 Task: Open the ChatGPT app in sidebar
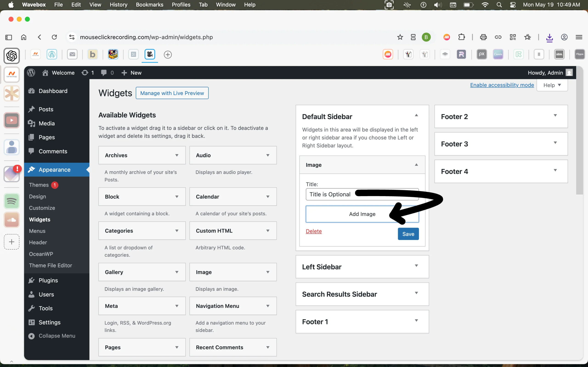(11, 56)
